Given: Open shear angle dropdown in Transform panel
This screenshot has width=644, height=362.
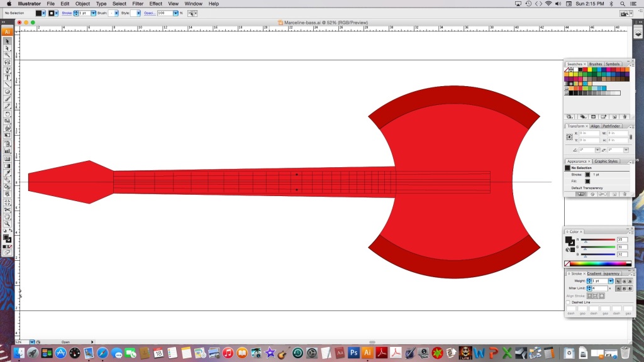Looking at the screenshot, I should coord(626,150).
